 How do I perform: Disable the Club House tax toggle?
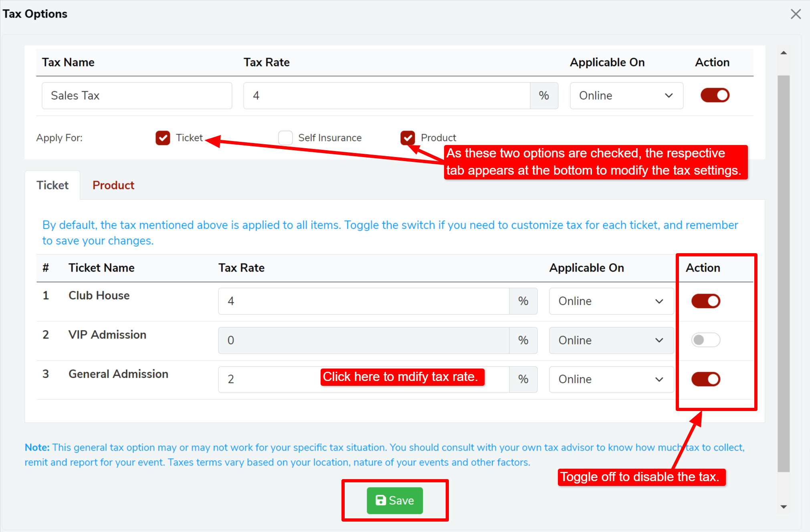click(705, 301)
